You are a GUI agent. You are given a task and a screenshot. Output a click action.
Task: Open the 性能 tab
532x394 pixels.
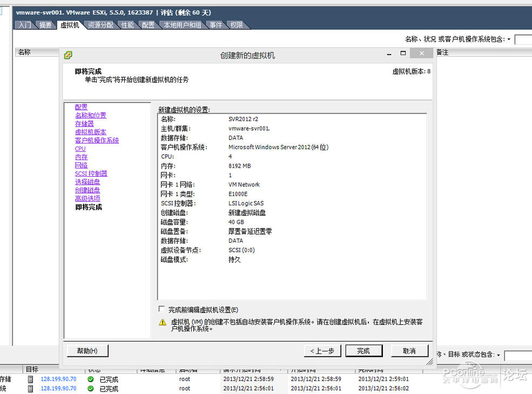(127, 25)
